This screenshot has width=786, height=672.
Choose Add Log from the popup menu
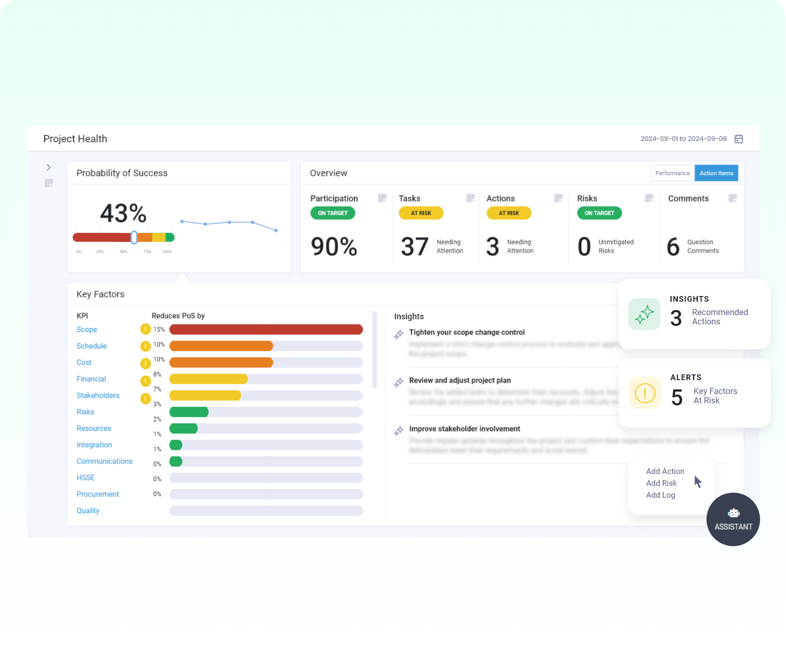661,495
